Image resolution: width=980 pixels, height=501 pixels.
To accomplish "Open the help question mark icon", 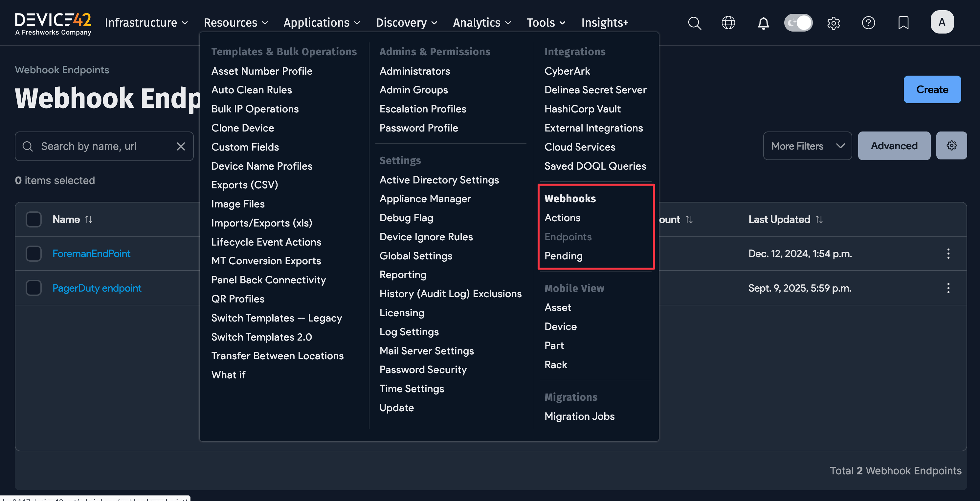I will (868, 23).
